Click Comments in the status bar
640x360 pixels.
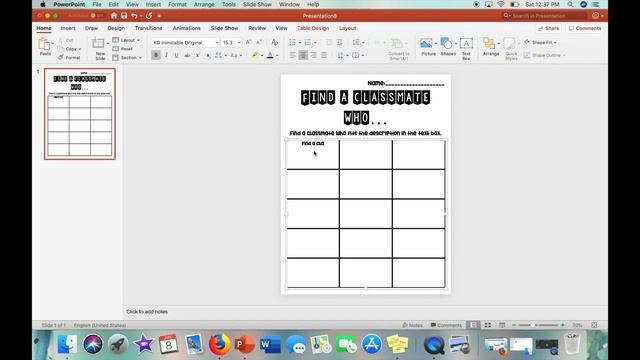[446, 325]
